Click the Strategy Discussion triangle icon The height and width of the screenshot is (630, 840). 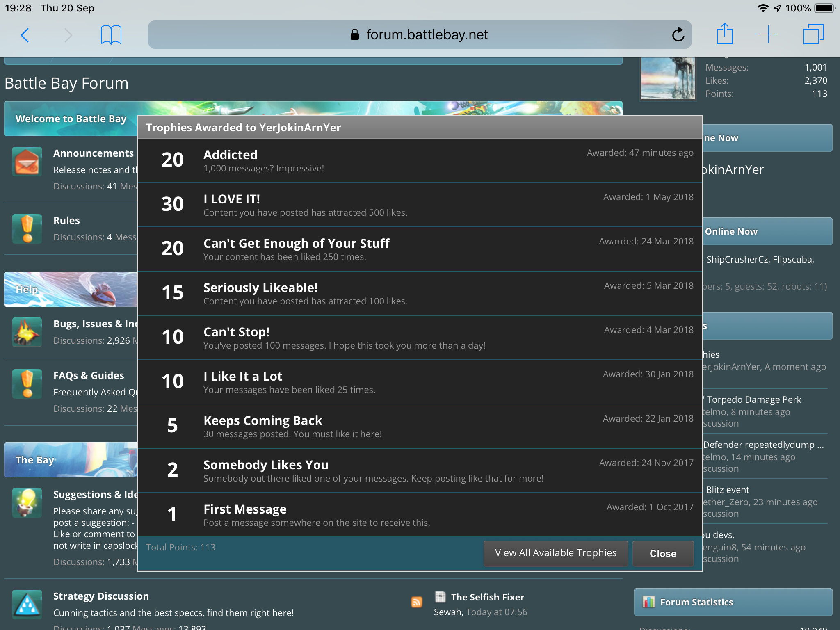coord(27,604)
